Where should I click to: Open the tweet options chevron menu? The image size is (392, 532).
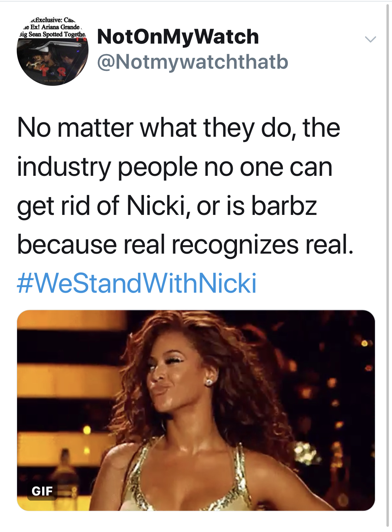[x=370, y=39]
